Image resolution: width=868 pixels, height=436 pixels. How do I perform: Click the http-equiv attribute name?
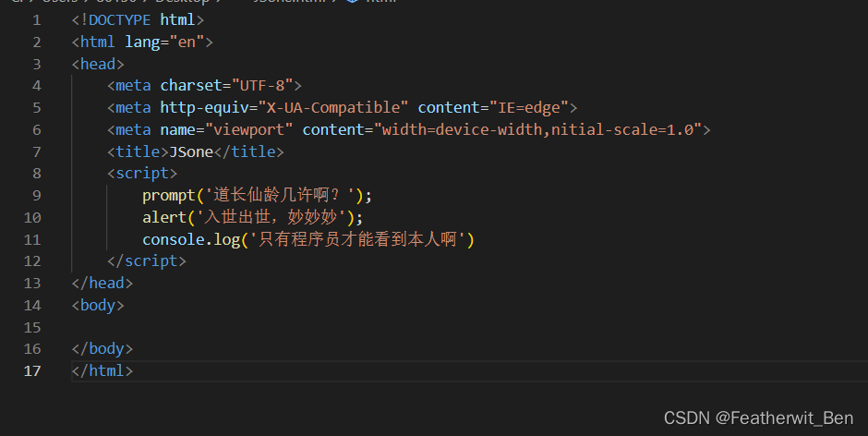tap(204, 107)
